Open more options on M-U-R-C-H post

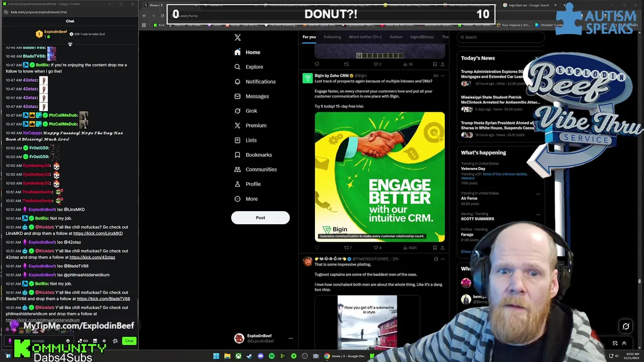point(442,259)
